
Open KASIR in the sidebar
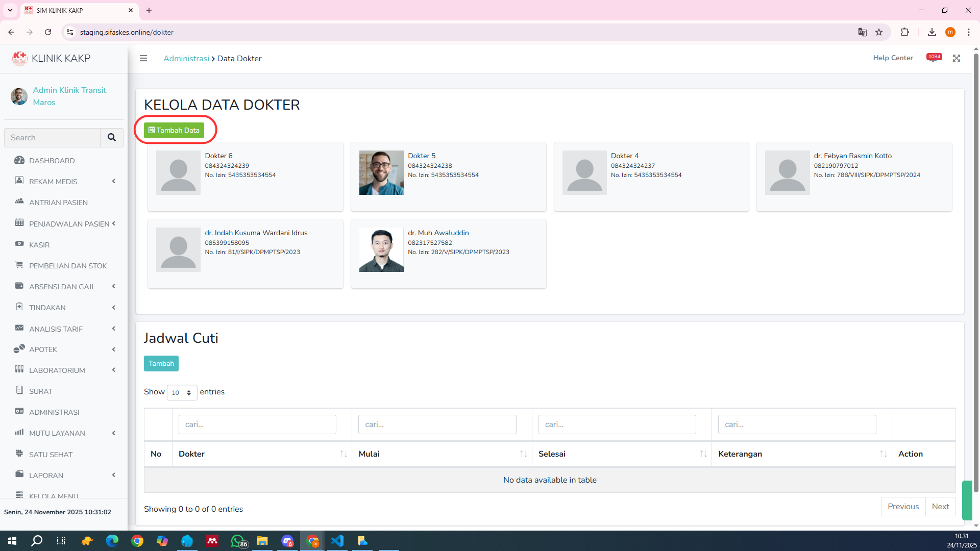tap(39, 245)
